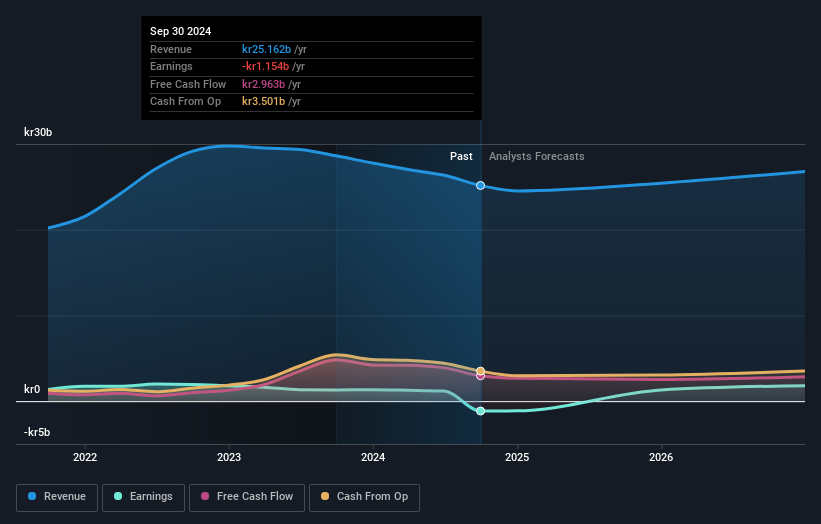The image size is (821, 524).
Task: Toggle the Cash From Op legend button
Action: click(364, 497)
